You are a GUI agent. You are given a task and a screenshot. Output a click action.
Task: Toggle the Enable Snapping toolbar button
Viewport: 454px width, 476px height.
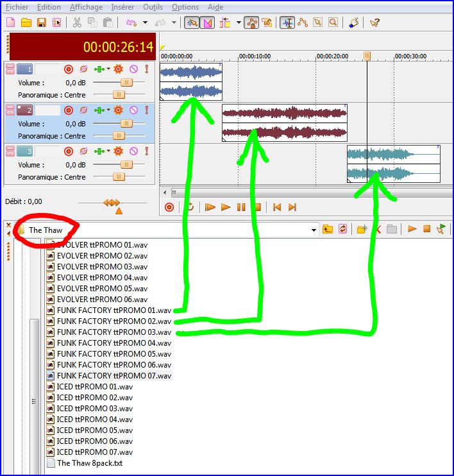(192, 22)
